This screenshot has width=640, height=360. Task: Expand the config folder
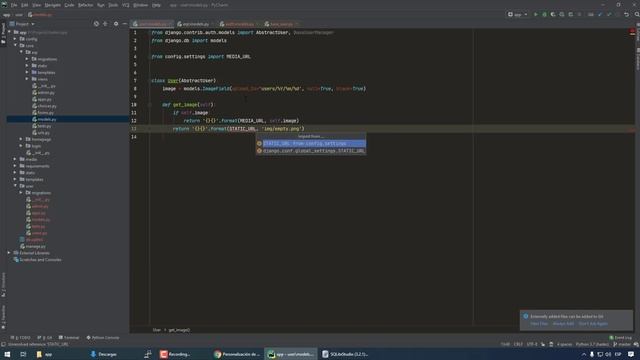point(15,39)
